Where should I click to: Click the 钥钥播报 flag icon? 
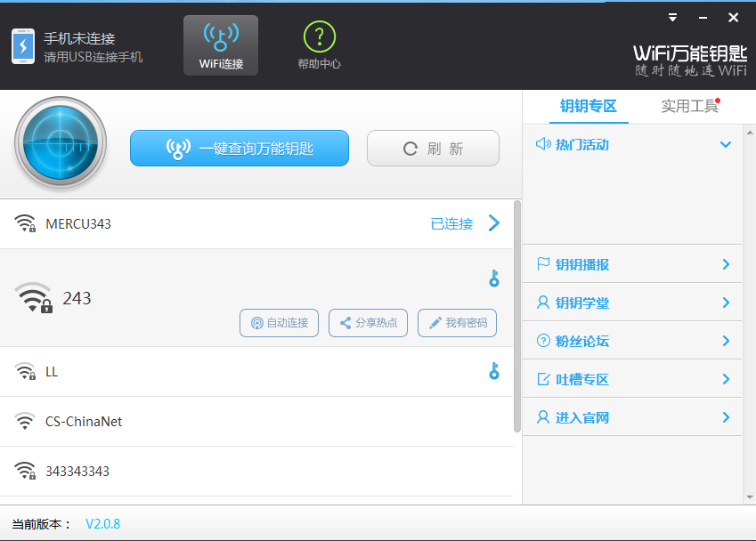pyautogui.click(x=543, y=264)
